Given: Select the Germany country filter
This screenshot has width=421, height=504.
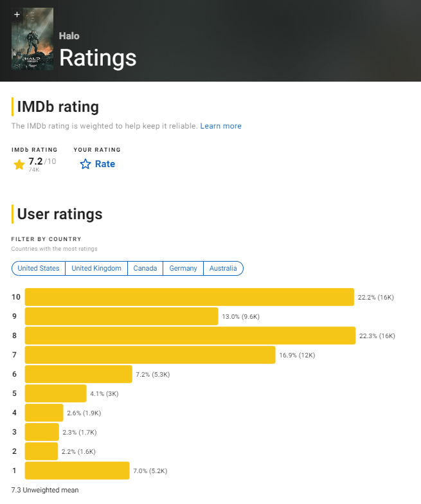Looking at the screenshot, I should pyautogui.click(x=183, y=269).
